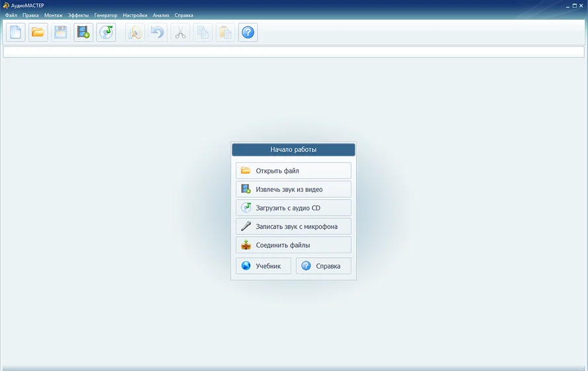
Task: Click the Undo arrow toolbar icon
Action: [x=157, y=32]
